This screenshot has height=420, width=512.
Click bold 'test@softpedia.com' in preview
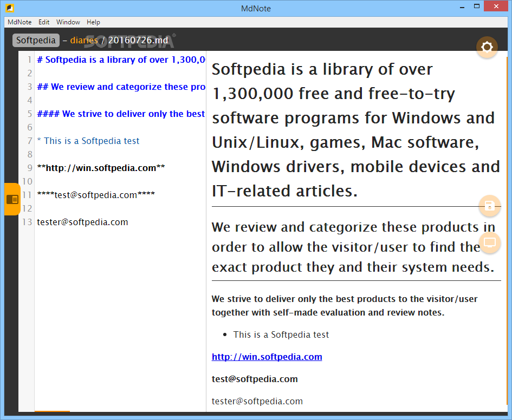click(x=255, y=379)
